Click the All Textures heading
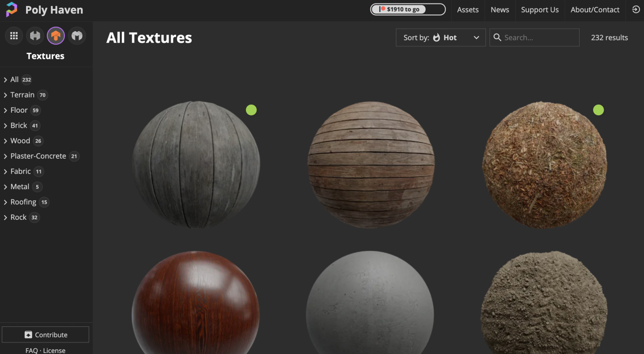Viewport: 644px width, 354px height. click(x=149, y=38)
